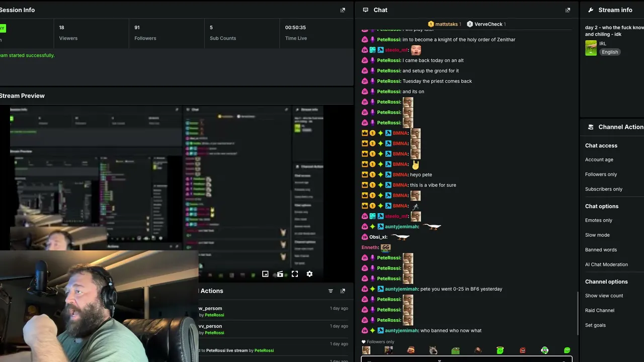The width and height of the screenshot is (644, 362).
Task: Open Set goals option
Action: [595, 325]
